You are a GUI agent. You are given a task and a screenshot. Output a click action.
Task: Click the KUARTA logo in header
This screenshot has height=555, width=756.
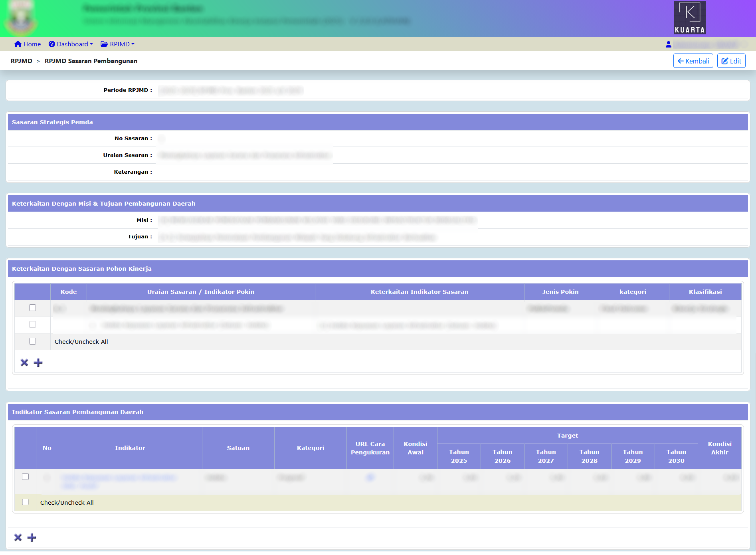(x=689, y=18)
